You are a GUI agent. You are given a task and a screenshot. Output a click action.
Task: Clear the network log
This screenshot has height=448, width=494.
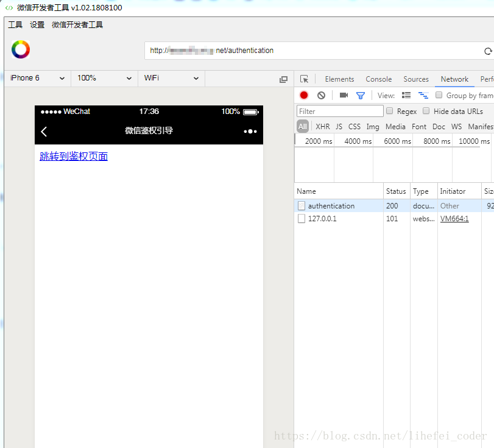[321, 95]
